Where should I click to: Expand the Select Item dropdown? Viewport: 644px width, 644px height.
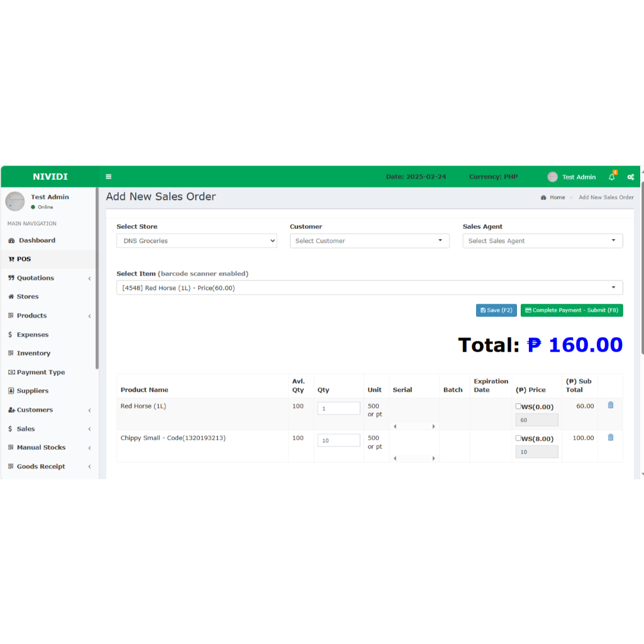tap(369, 288)
